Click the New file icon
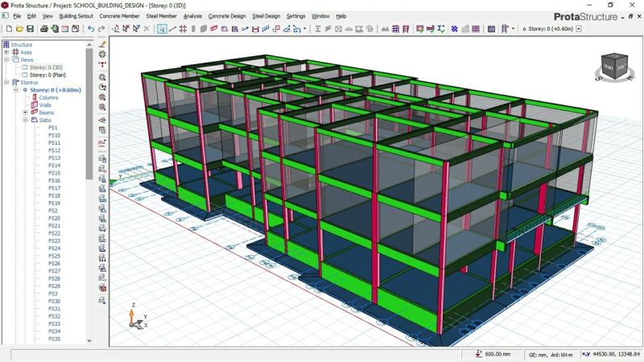Screen dimensions: 644x362 coord(7,29)
